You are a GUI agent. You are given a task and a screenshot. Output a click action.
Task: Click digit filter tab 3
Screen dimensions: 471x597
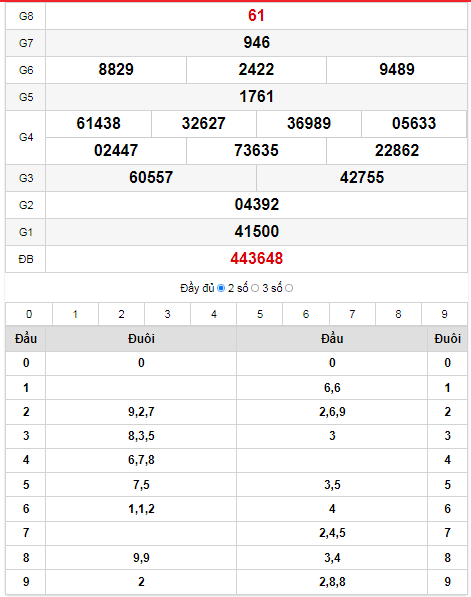pyautogui.click(x=168, y=314)
